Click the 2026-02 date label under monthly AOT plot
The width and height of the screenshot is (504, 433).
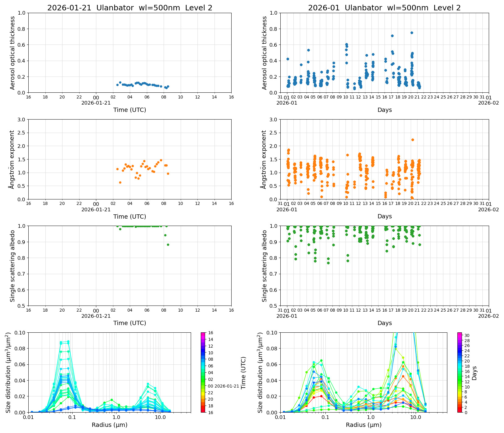(x=488, y=103)
